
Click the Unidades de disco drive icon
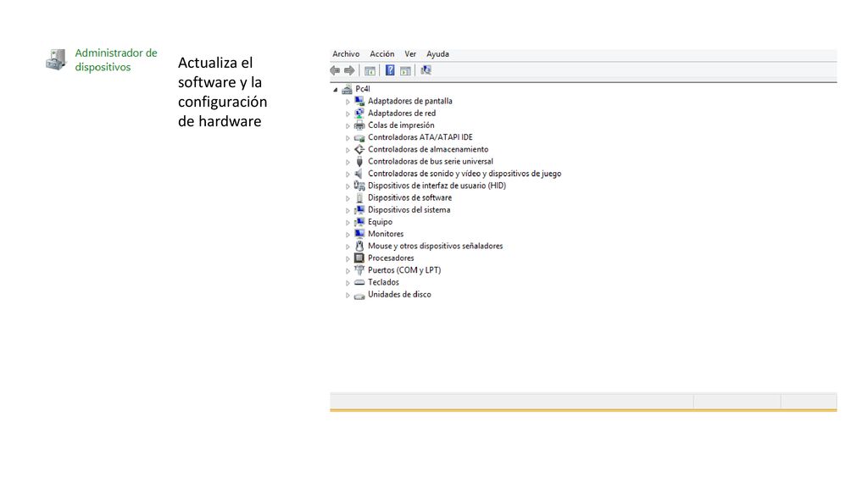point(359,296)
